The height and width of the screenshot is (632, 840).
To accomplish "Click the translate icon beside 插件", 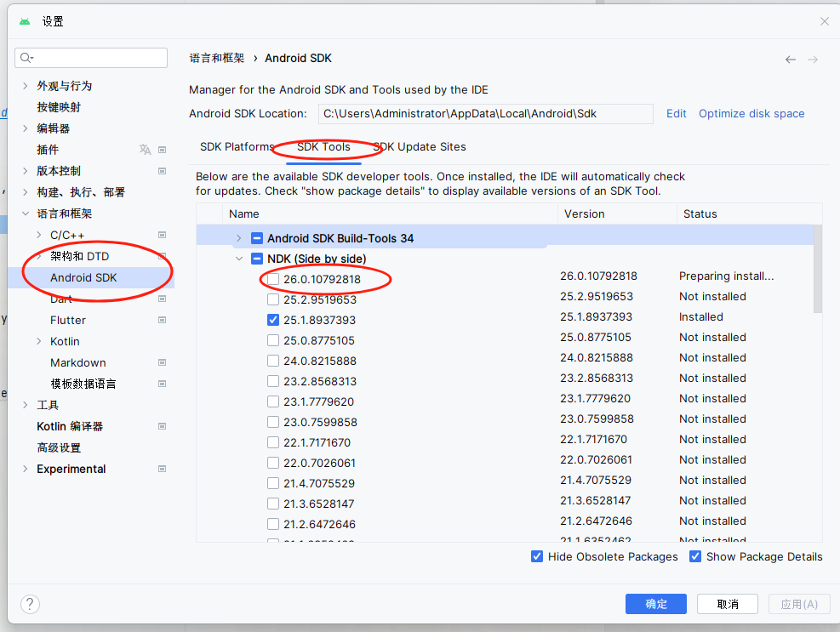I will (x=145, y=150).
